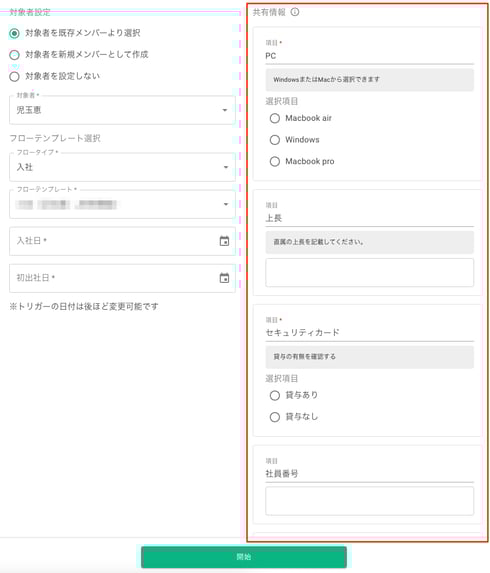Viewport: 490px width, 573px height.
Task: Select 対象者を設定しない radio option
Action: 14,76
